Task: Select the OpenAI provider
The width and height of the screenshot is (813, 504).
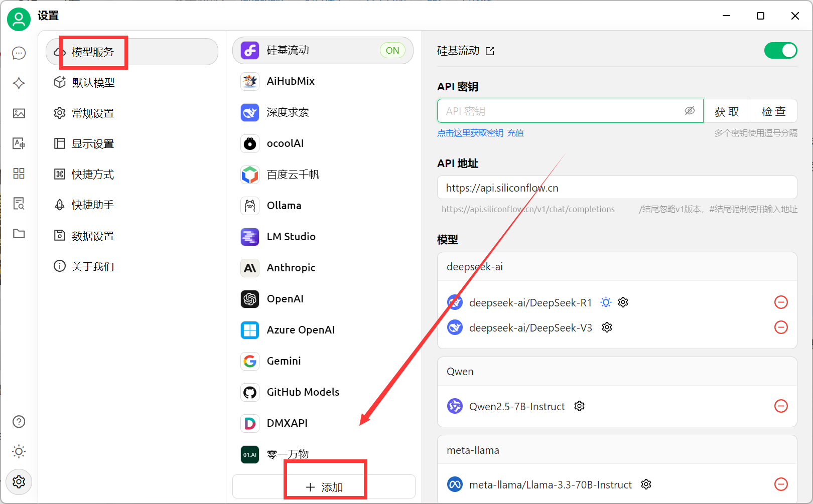Action: [x=323, y=299]
